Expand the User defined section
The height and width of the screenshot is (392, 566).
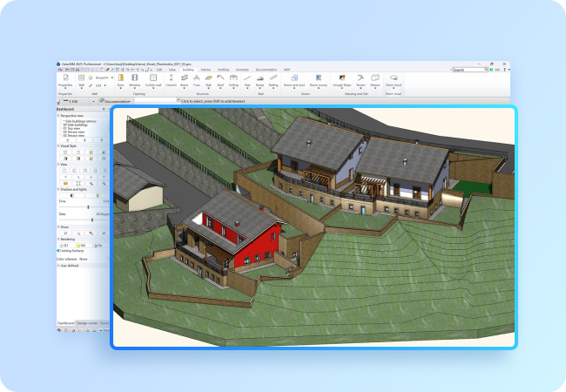click(x=58, y=265)
